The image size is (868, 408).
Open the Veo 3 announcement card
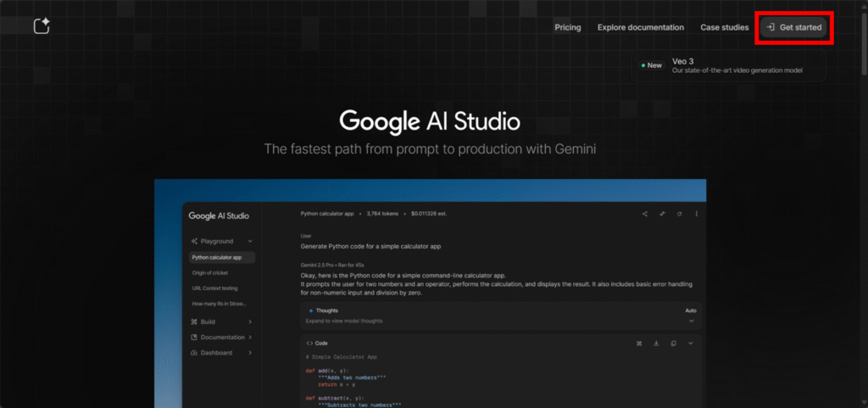728,65
